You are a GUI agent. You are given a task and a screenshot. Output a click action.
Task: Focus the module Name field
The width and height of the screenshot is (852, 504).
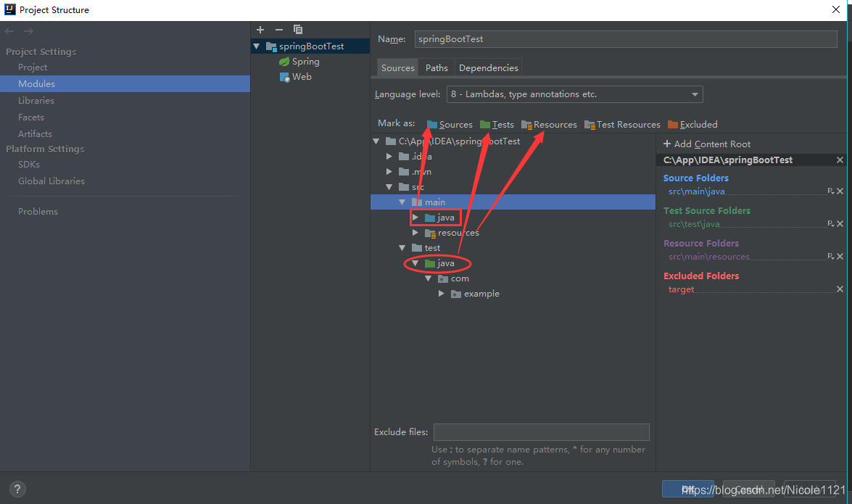(626, 39)
